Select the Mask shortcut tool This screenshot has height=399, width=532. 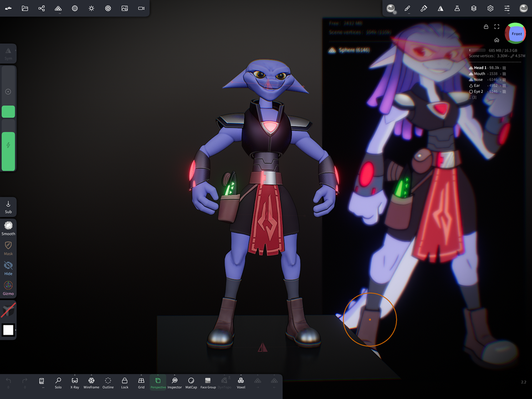coord(8,248)
